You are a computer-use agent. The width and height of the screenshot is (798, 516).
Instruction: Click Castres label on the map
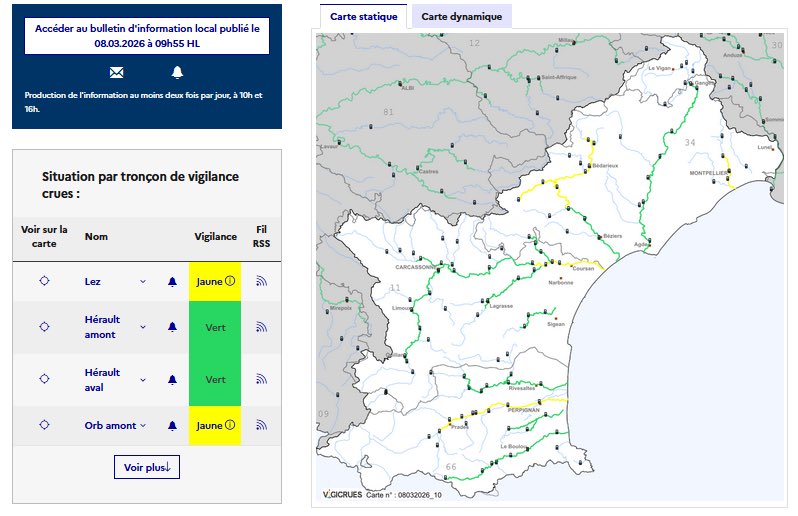[429, 171]
